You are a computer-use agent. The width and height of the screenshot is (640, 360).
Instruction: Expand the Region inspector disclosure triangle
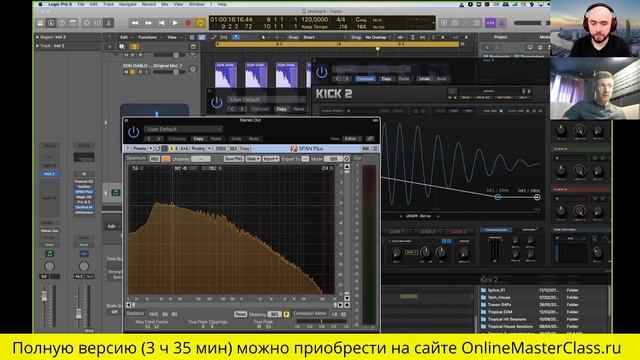coord(38,37)
